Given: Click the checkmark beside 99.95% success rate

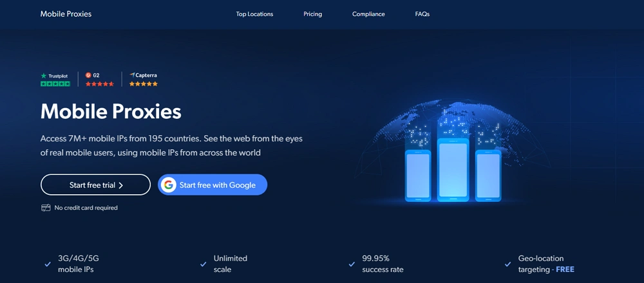Looking at the screenshot, I should click(x=352, y=264).
